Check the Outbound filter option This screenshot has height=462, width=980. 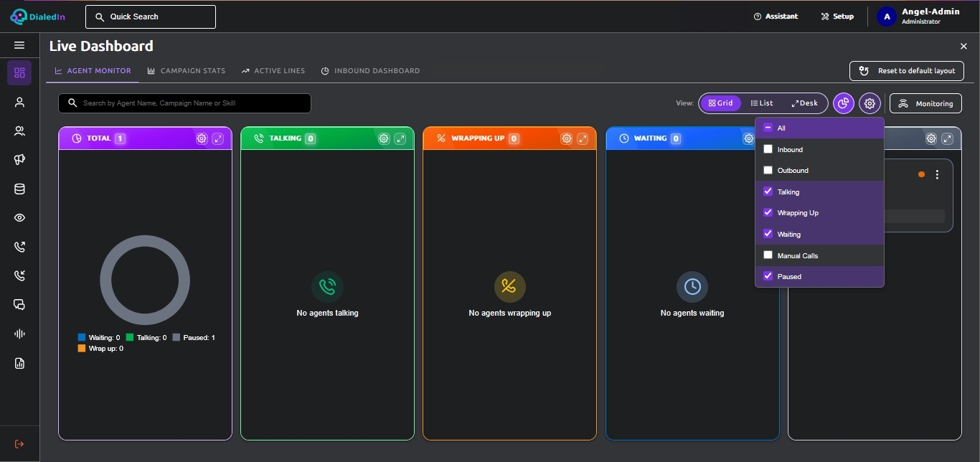768,170
